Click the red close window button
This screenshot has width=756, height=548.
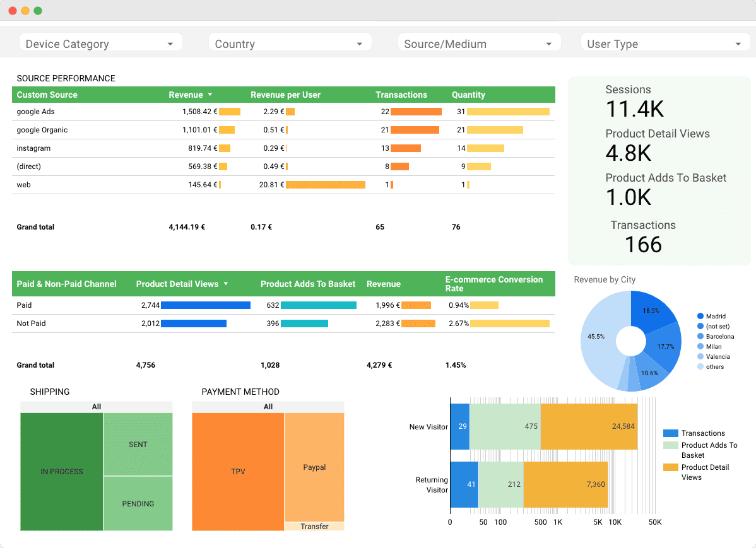click(x=13, y=11)
